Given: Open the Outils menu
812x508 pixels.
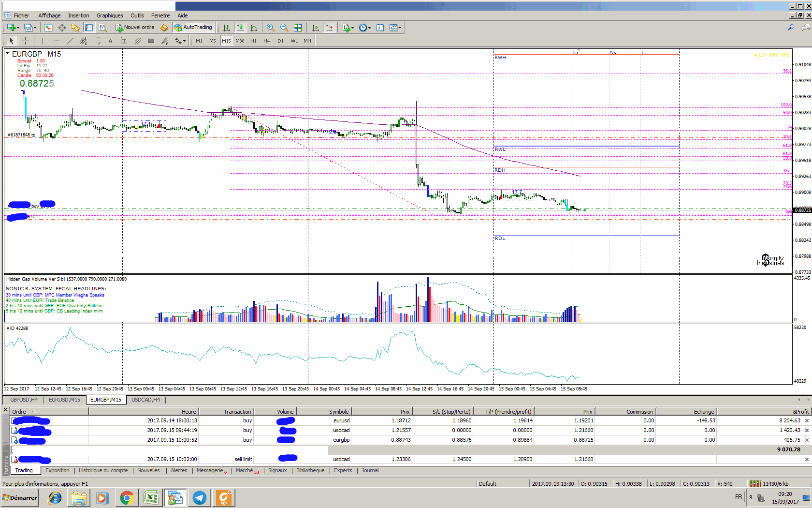Looking at the screenshot, I should (137, 15).
